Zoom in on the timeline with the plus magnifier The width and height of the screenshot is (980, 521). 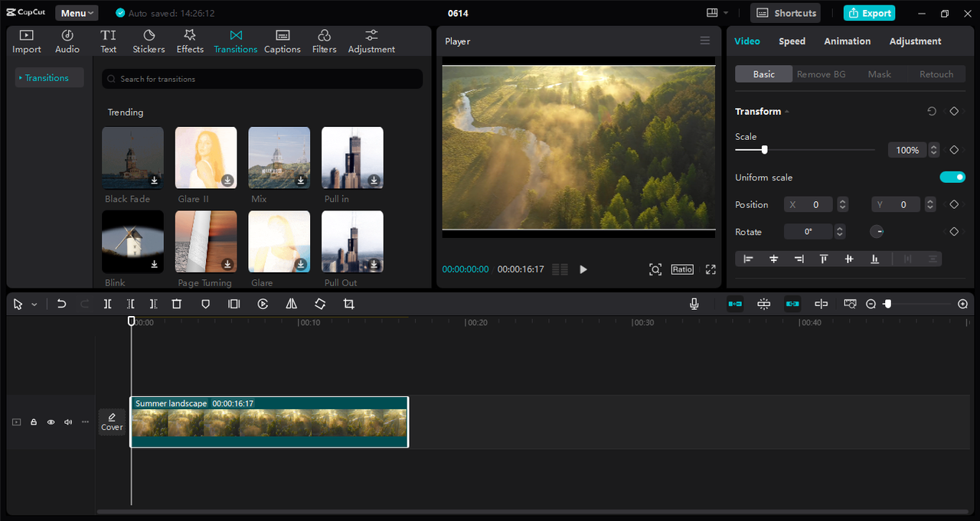coord(962,304)
